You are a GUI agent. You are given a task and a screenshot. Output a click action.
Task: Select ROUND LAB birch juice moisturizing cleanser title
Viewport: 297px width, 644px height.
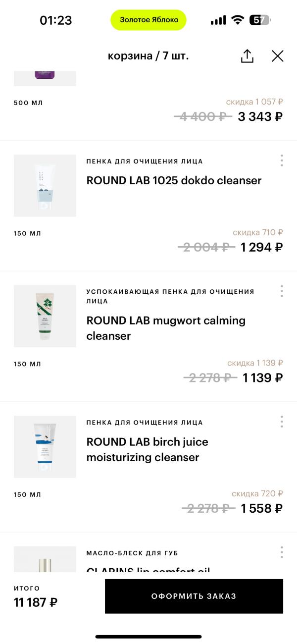click(x=147, y=449)
